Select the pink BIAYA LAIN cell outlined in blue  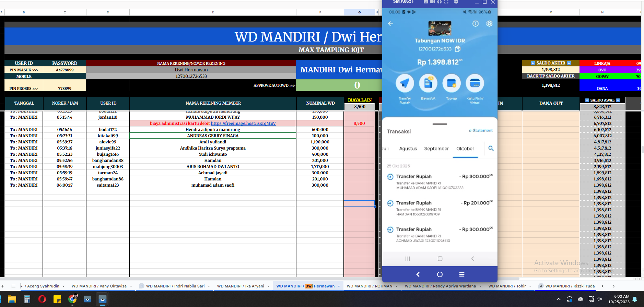[x=359, y=203]
